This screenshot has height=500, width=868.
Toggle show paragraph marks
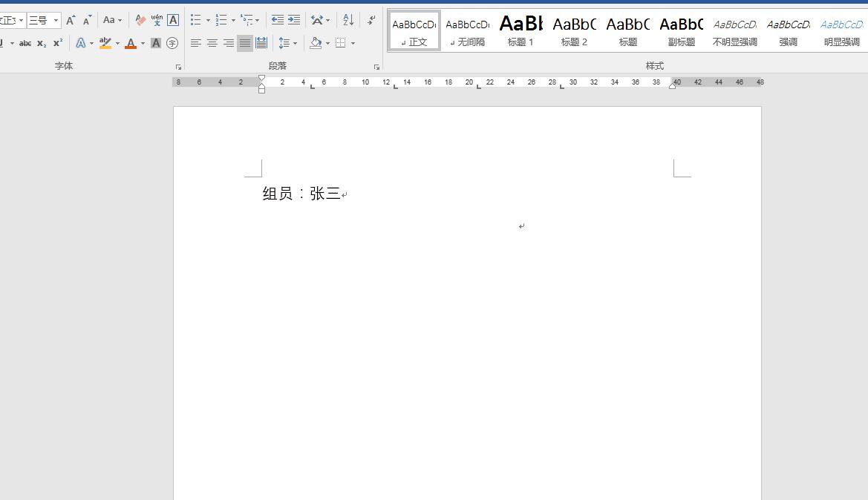click(x=371, y=21)
